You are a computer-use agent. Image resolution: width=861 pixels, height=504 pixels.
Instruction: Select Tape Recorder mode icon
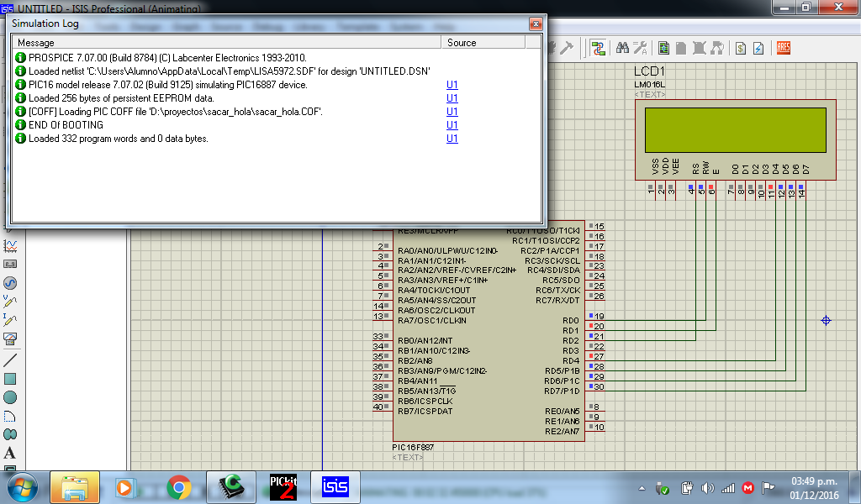10,265
